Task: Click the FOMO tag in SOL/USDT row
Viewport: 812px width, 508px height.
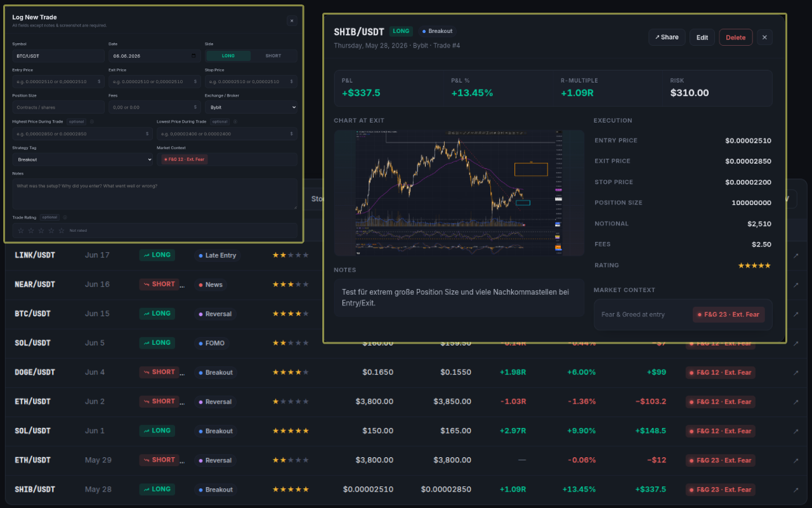Action: click(213, 343)
